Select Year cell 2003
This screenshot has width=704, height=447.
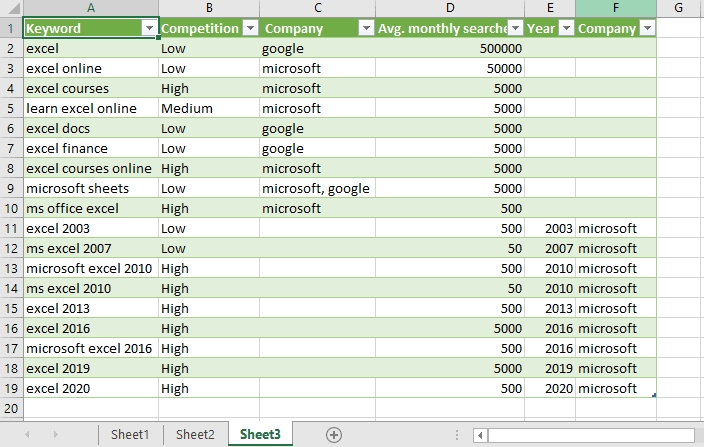(550, 228)
